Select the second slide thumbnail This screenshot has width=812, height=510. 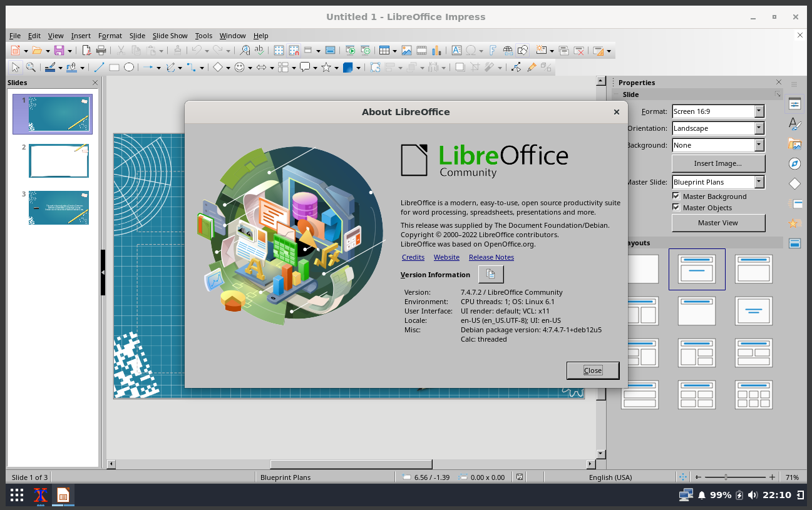[59, 161]
